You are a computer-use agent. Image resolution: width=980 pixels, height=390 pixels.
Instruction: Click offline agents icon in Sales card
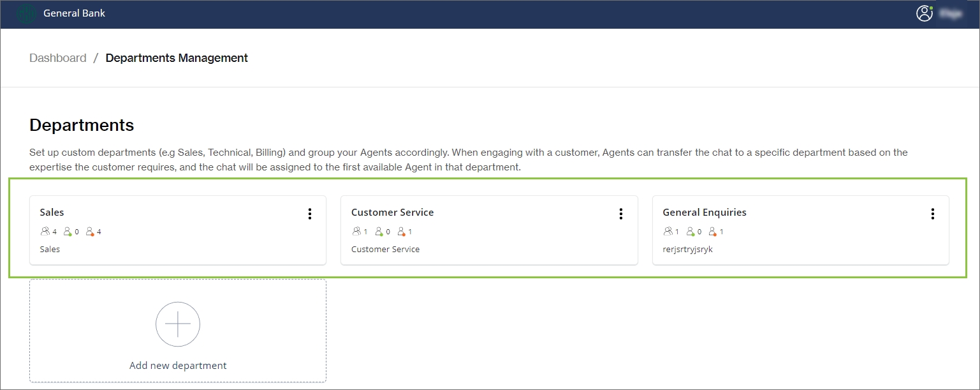(90, 232)
